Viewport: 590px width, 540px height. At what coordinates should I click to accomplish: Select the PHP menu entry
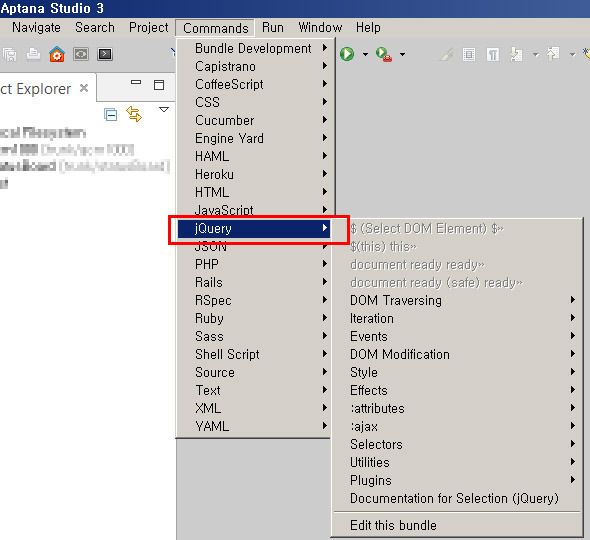point(254,264)
